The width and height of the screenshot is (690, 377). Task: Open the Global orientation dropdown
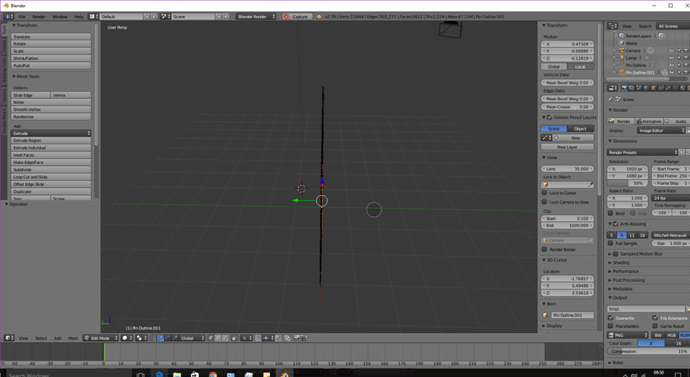click(x=193, y=338)
